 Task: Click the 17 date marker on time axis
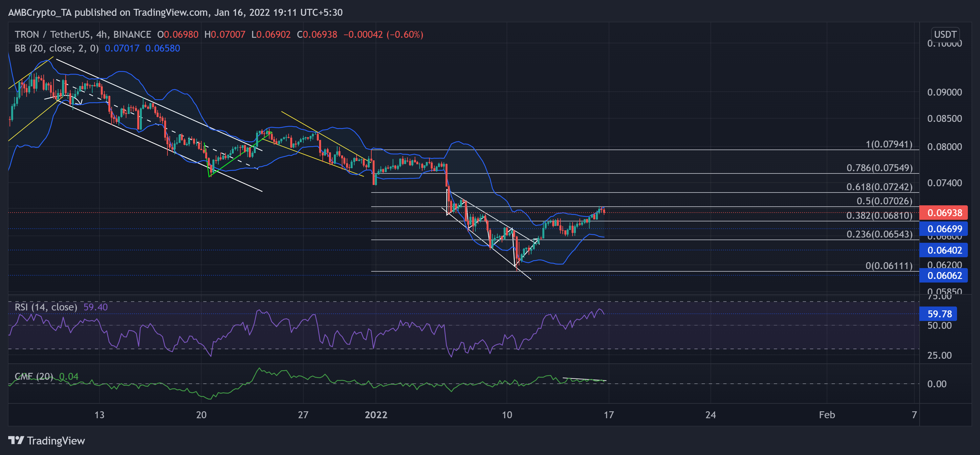coord(609,415)
